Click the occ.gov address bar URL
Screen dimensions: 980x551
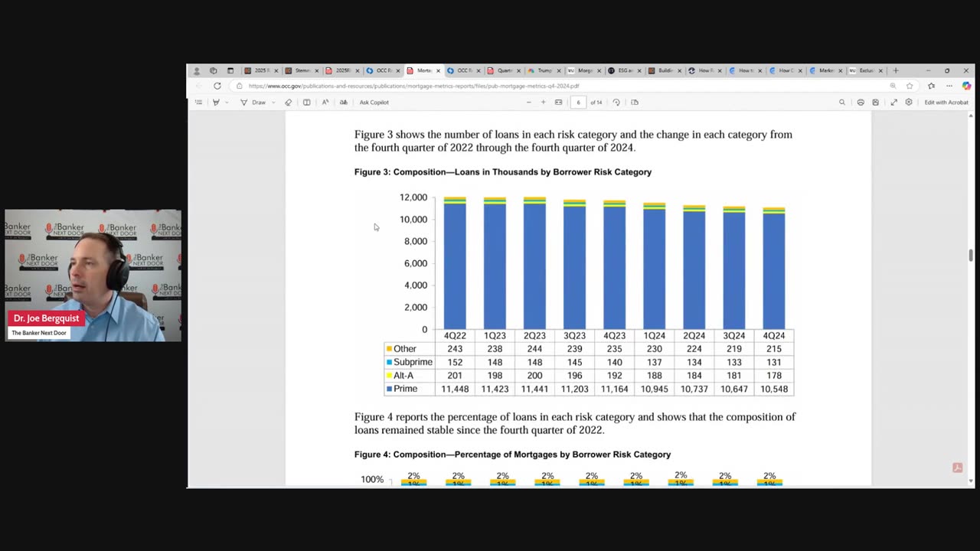413,86
